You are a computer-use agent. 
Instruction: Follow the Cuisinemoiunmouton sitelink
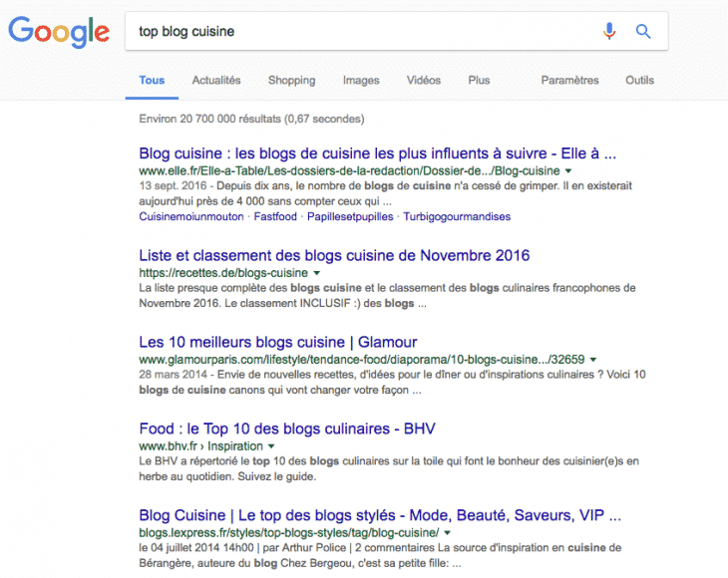pos(190,216)
